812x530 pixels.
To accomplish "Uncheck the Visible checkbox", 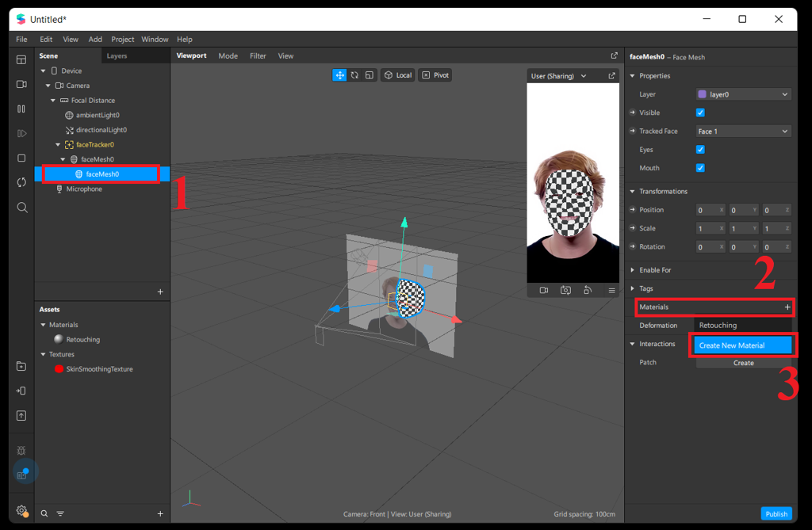I will [x=700, y=112].
